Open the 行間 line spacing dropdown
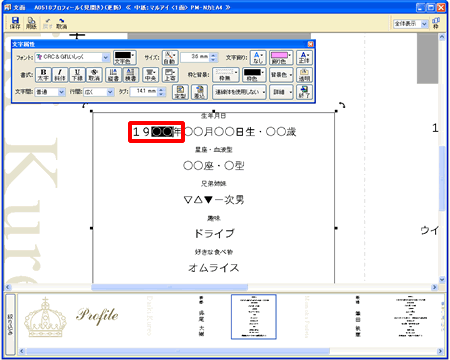The width and height of the screenshot is (450, 360). click(110, 92)
